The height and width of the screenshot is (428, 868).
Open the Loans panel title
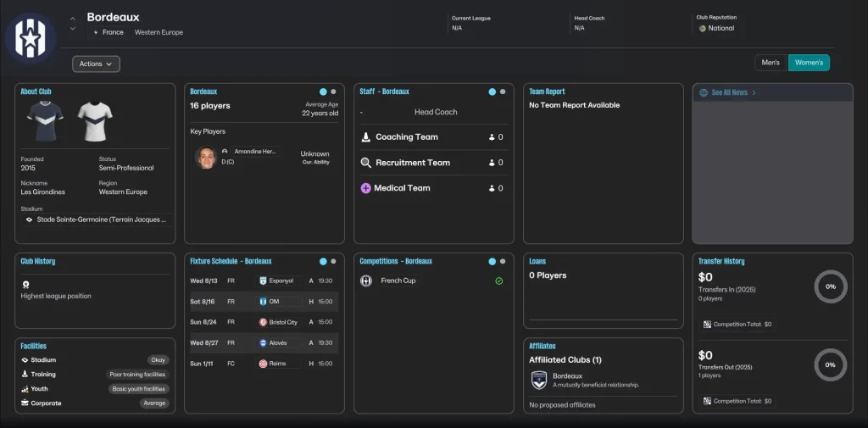coord(537,261)
